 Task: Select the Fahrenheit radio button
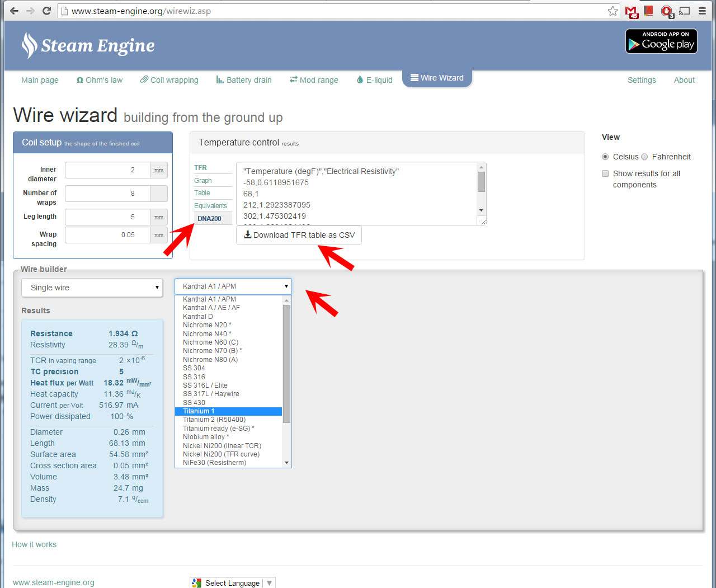(644, 157)
